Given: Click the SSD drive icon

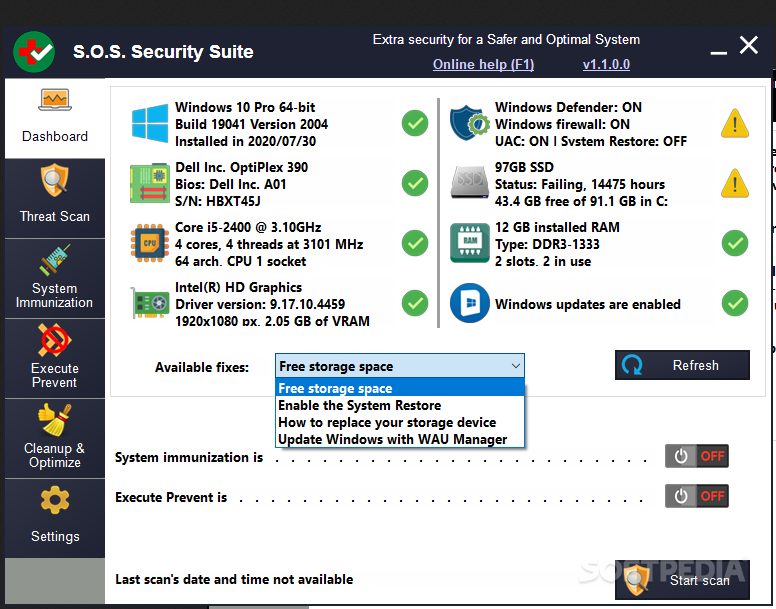Looking at the screenshot, I should click(470, 182).
